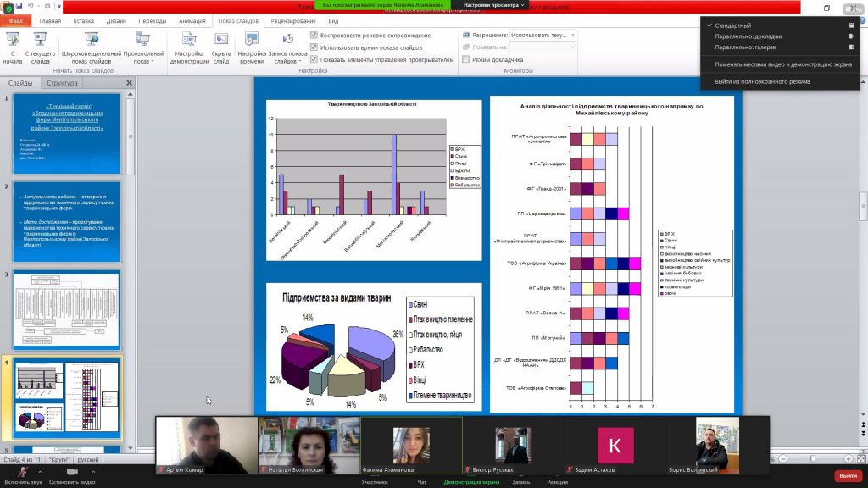868x488 pixels.
Task: Open the Файл tab
Action: coord(15,21)
